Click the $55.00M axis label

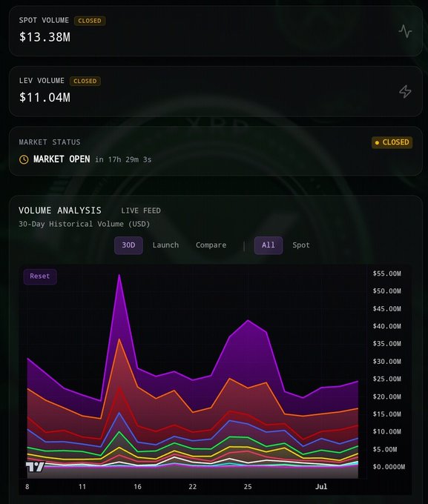point(386,273)
